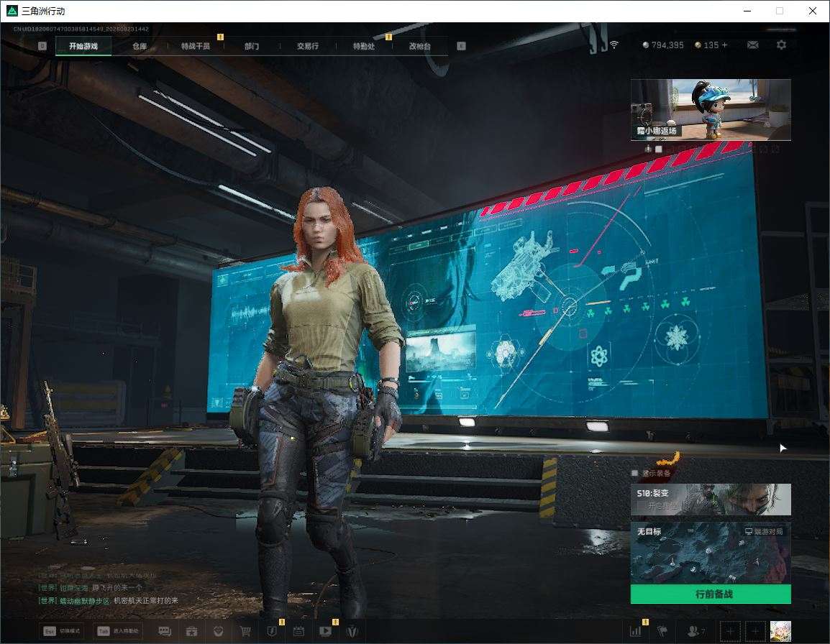Click the green 行前备战 button
Viewport: 830px width, 644px height.
pyautogui.click(x=711, y=594)
